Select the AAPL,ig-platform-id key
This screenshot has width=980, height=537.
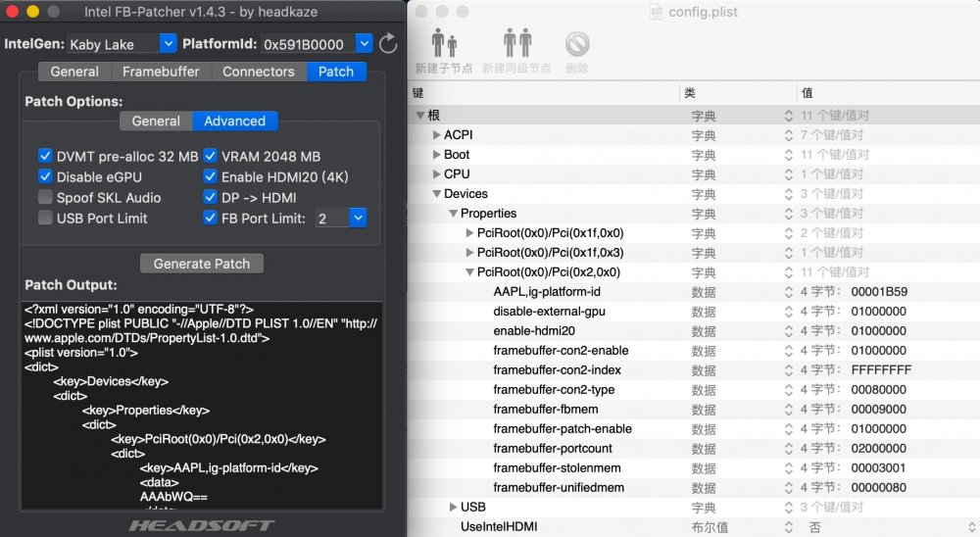point(547,292)
